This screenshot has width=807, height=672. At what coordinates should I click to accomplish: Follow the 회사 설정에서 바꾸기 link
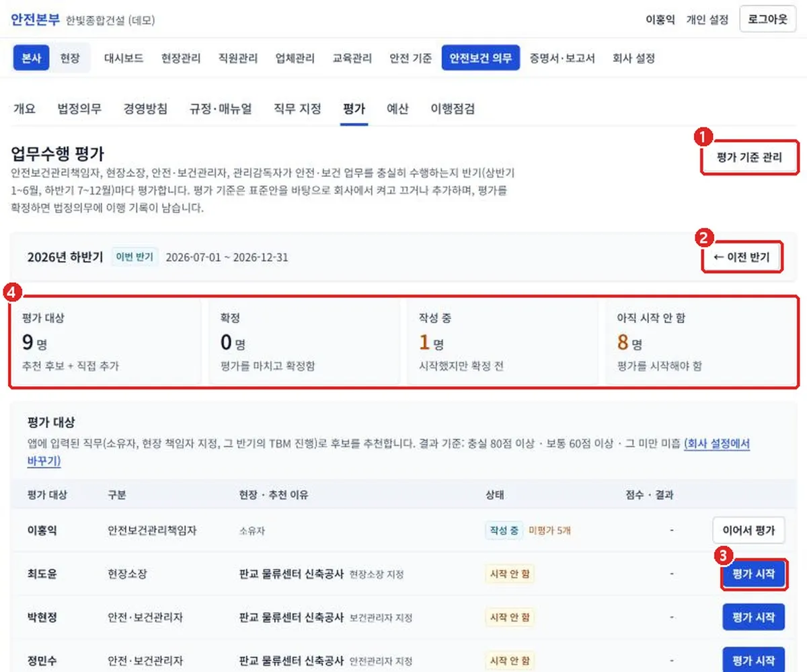click(717, 444)
